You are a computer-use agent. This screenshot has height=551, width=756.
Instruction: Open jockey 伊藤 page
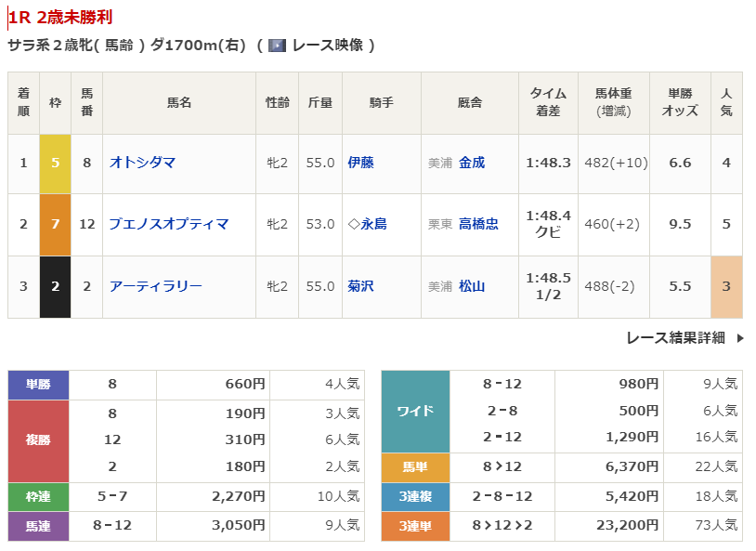coord(360,163)
